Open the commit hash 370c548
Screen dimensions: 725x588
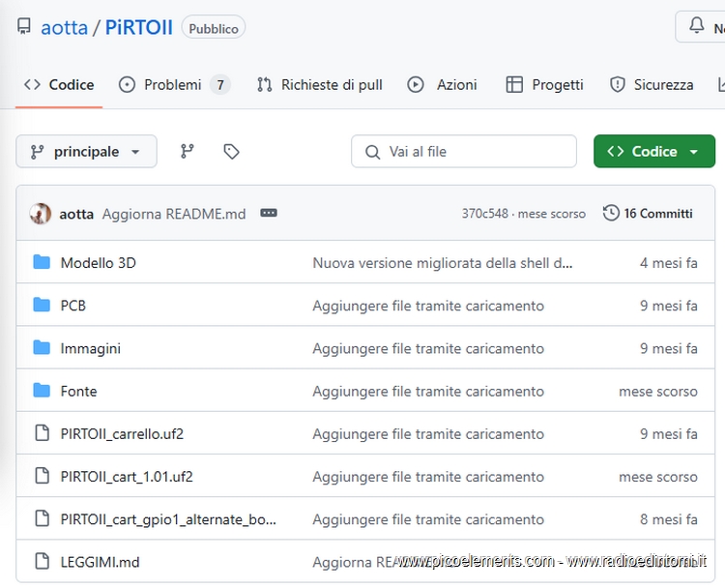tap(484, 214)
